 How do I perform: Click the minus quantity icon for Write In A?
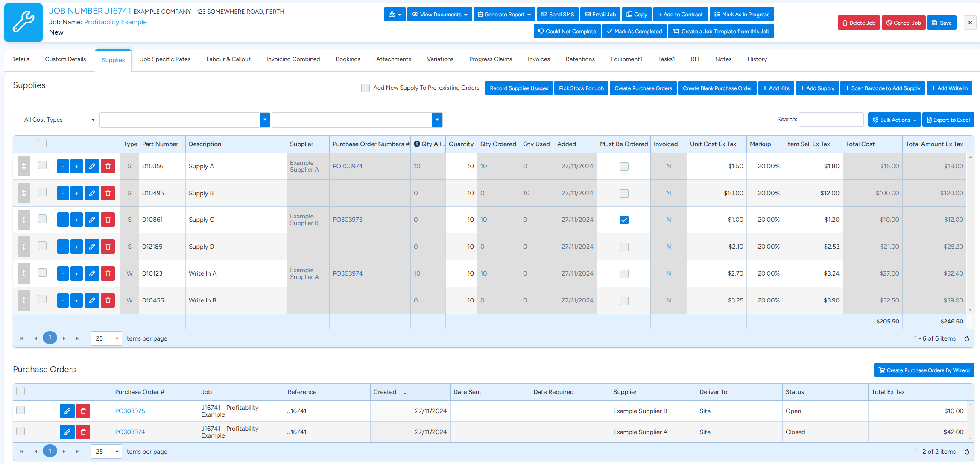pyautogui.click(x=63, y=273)
